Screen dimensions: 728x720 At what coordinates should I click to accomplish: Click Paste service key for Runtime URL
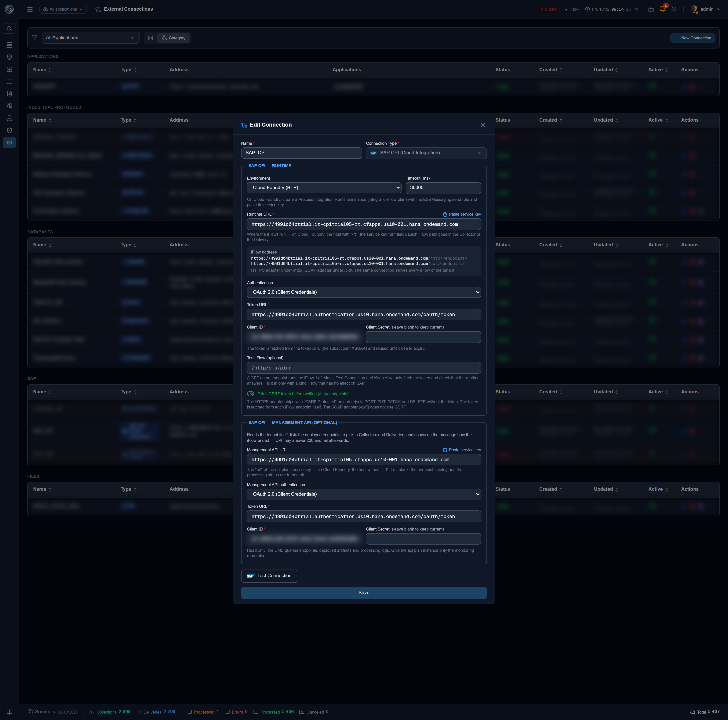pos(462,214)
